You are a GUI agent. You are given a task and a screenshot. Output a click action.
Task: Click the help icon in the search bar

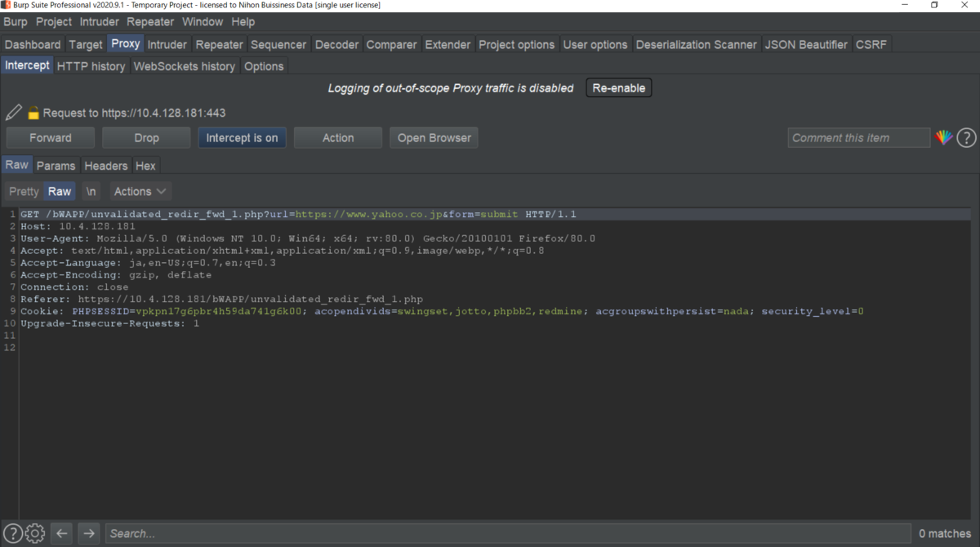coord(12,534)
